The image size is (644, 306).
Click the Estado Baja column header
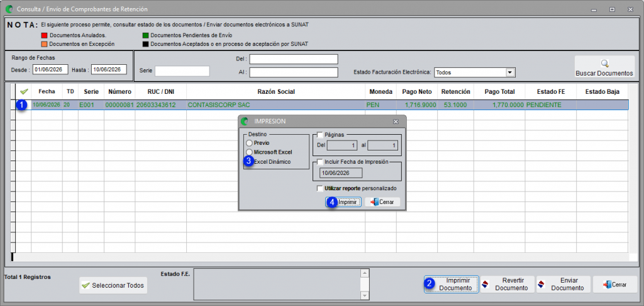(x=602, y=92)
